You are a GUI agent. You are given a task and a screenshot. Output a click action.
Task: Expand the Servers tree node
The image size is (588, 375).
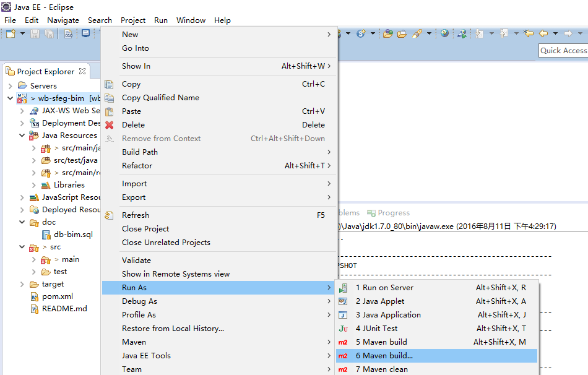pyautogui.click(x=11, y=85)
